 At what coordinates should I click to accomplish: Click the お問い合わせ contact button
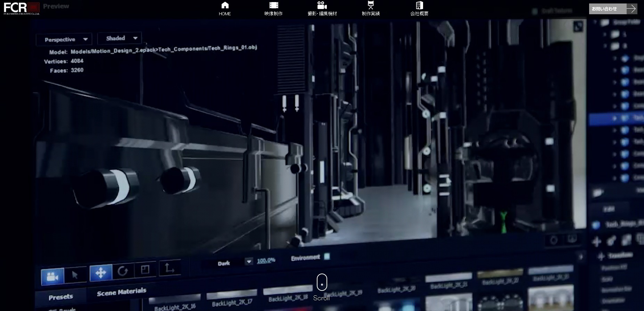coord(613,9)
